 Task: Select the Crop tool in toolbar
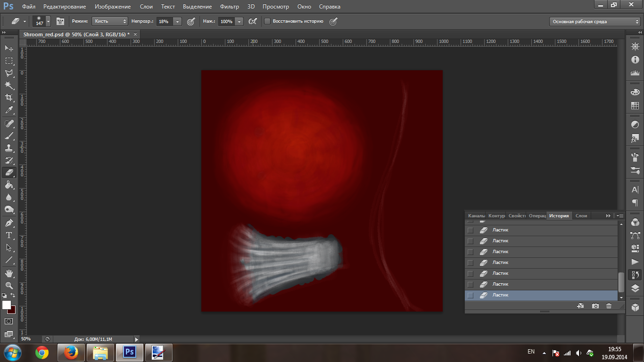9,98
